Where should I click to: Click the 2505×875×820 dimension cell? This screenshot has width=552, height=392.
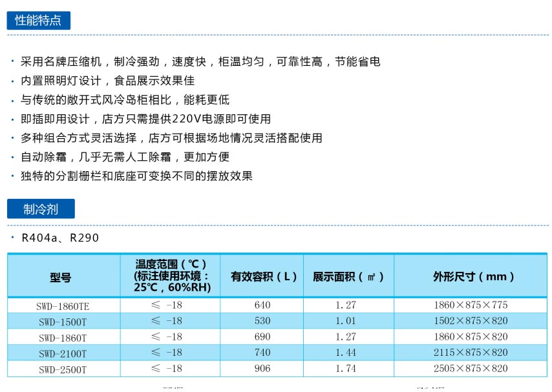(x=471, y=369)
